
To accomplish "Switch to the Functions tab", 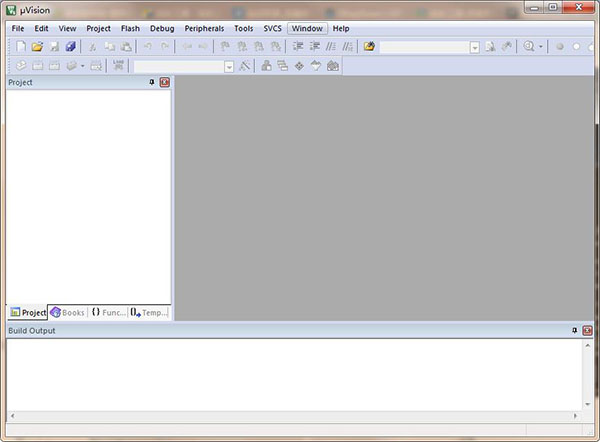I will coord(108,312).
